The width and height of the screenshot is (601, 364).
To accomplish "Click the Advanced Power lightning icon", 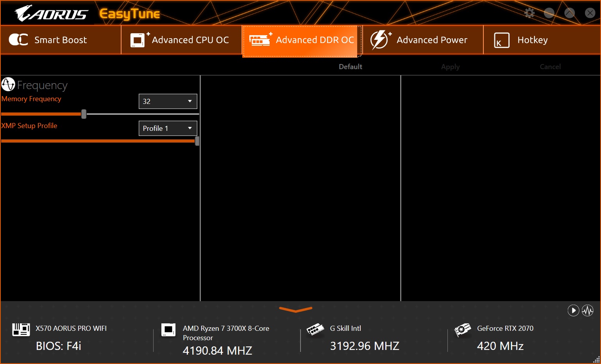I will pyautogui.click(x=381, y=39).
